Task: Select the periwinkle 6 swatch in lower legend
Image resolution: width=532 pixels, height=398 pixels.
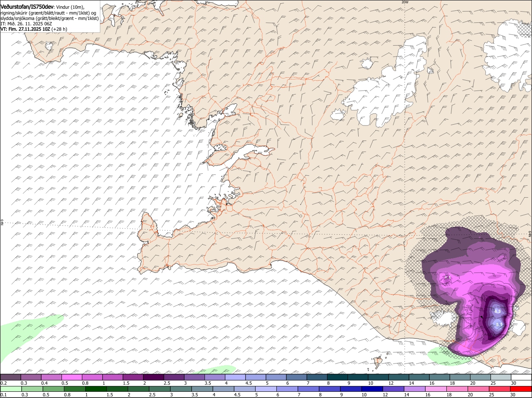Action: click(287, 389)
